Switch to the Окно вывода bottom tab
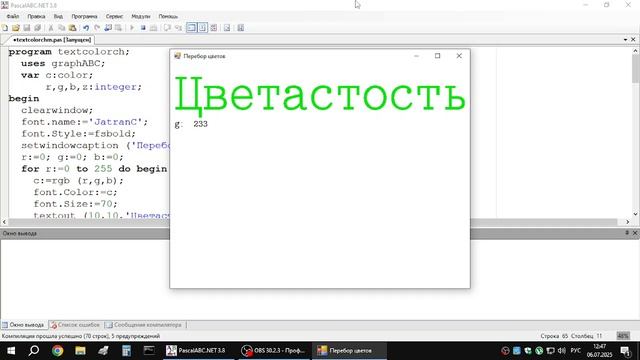 (x=23, y=325)
